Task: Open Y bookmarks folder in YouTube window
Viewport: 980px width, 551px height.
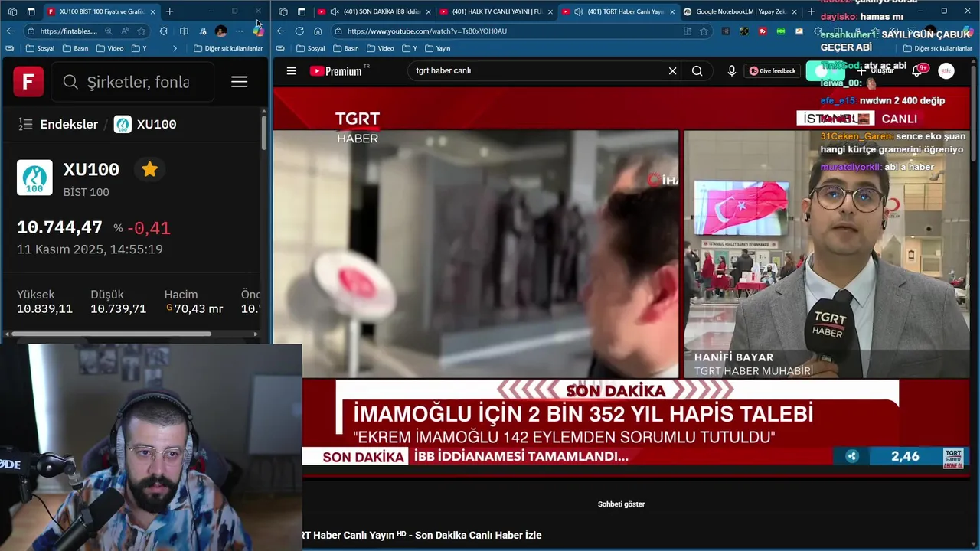Action: tap(410, 48)
